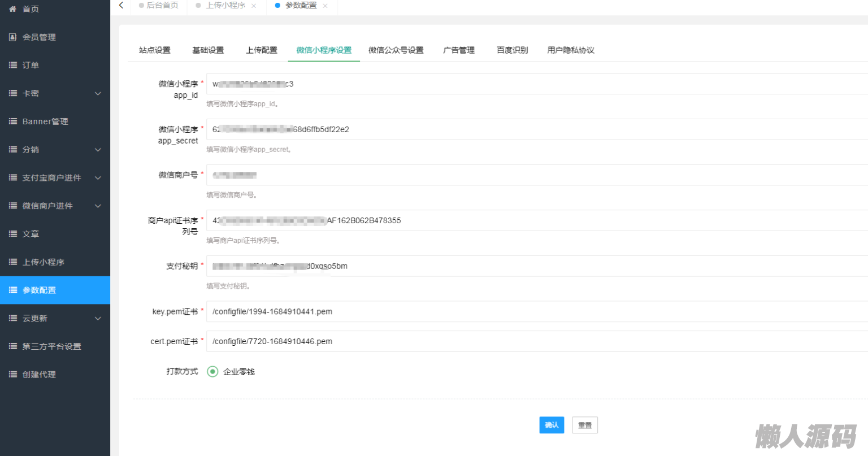Viewport: 868px width, 456px height.
Task: Click the 上传小程序 sidebar icon
Action: (x=12, y=262)
